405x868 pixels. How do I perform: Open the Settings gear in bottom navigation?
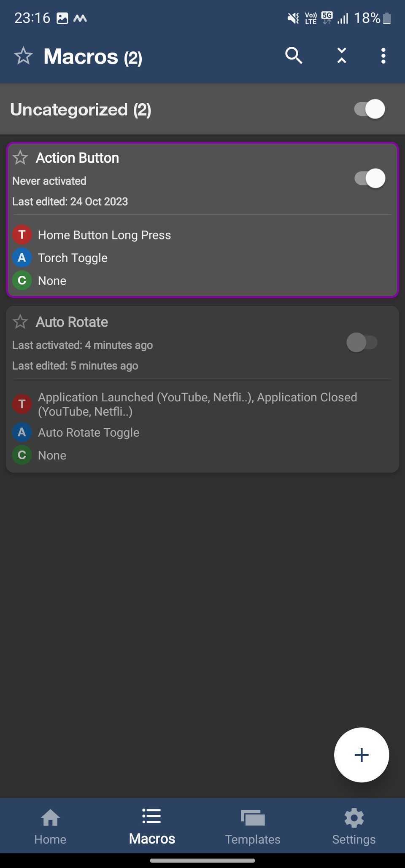(354, 825)
